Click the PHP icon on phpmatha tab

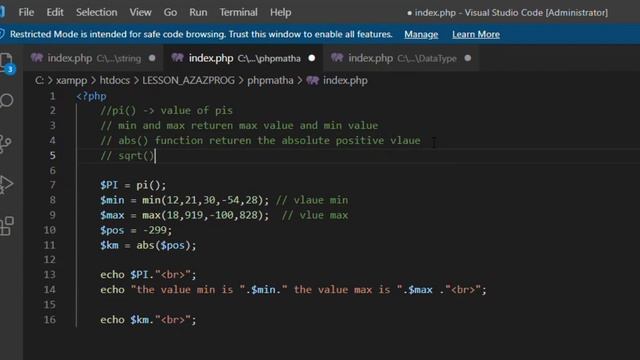coord(178,58)
